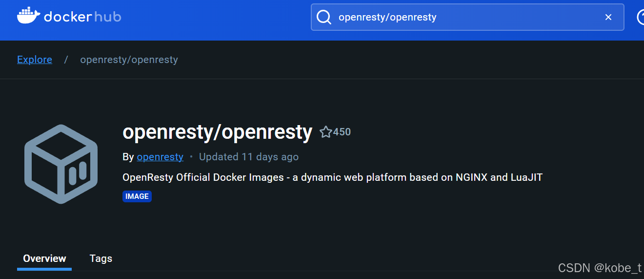Switch to the Overview tab
This screenshot has width=644, height=279.
(44, 258)
